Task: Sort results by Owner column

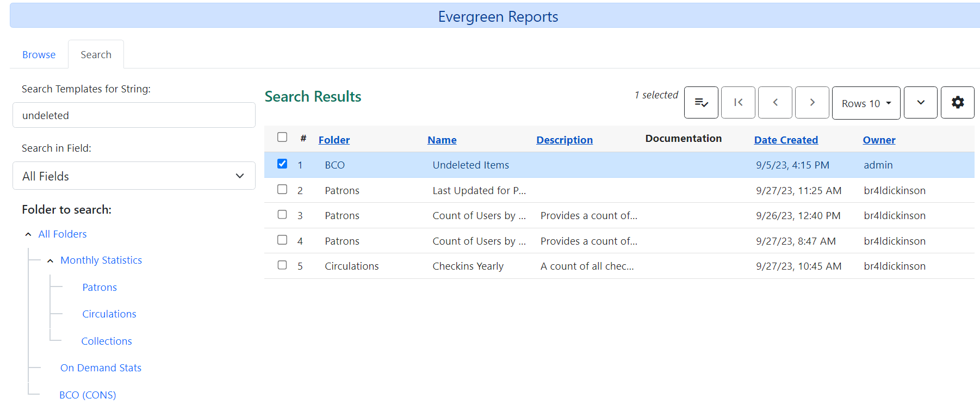Action: pyautogui.click(x=878, y=140)
